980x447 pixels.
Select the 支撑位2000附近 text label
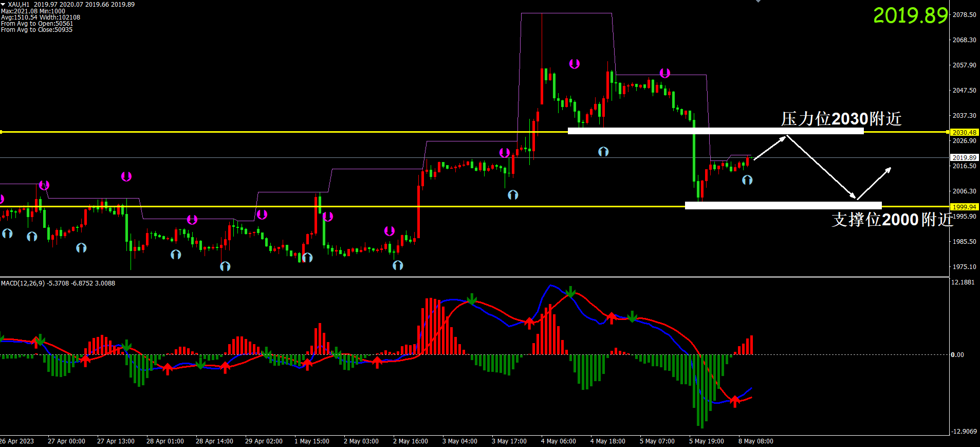(892, 220)
